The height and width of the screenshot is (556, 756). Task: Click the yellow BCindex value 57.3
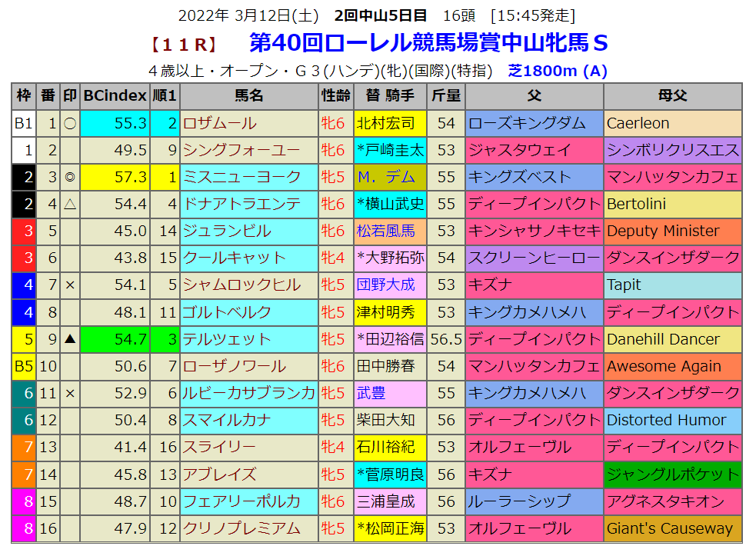115,177
